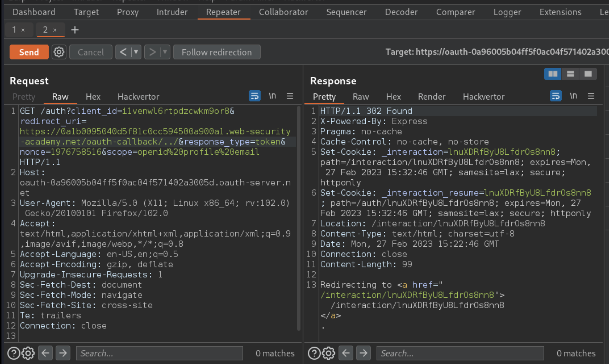609x364 pixels.
Task: Switch to the Sequencer tab
Action: (x=346, y=12)
